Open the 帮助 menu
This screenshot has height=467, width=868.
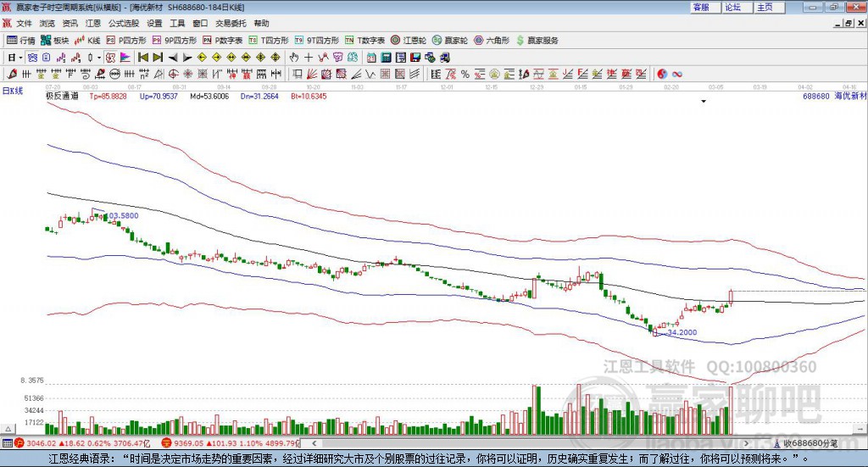pyautogui.click(x=261, y=23)
